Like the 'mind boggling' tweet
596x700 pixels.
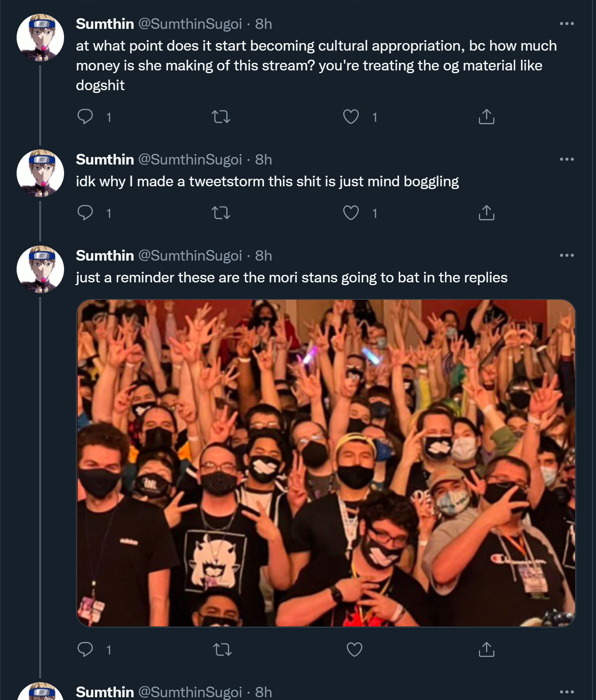point(351,213)
